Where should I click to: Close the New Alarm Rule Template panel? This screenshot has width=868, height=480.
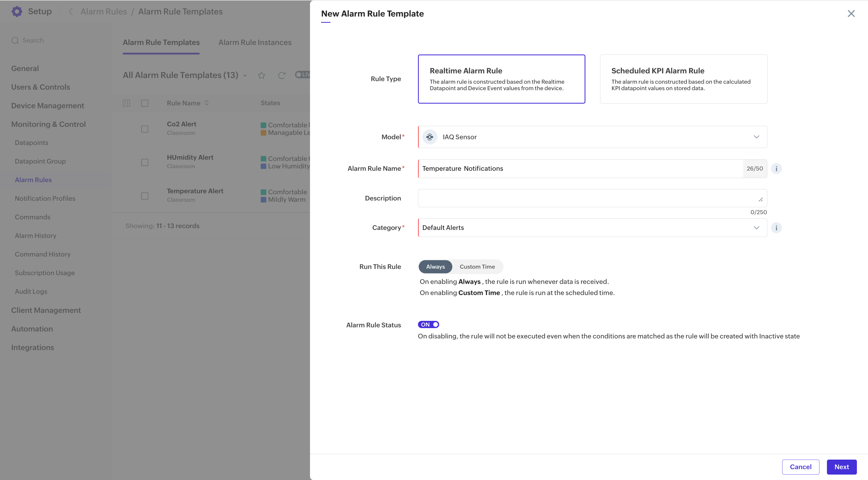[x=851, y=13]
